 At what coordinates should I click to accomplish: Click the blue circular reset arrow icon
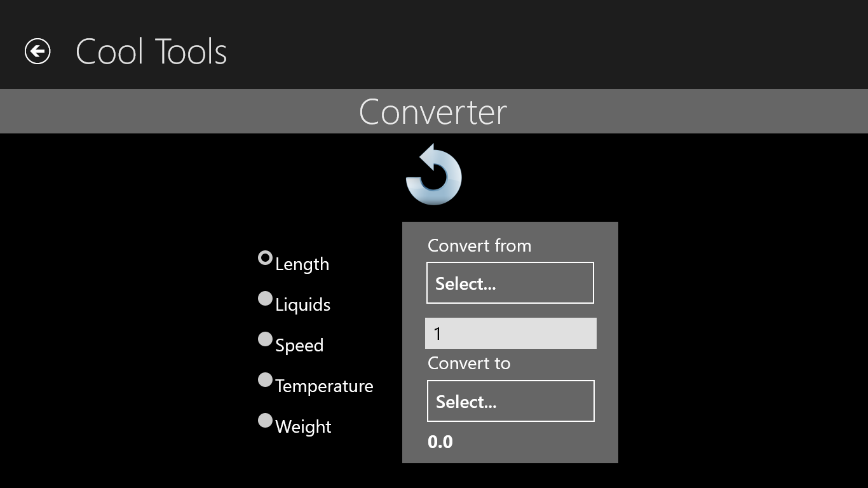[x=434, y=175]
